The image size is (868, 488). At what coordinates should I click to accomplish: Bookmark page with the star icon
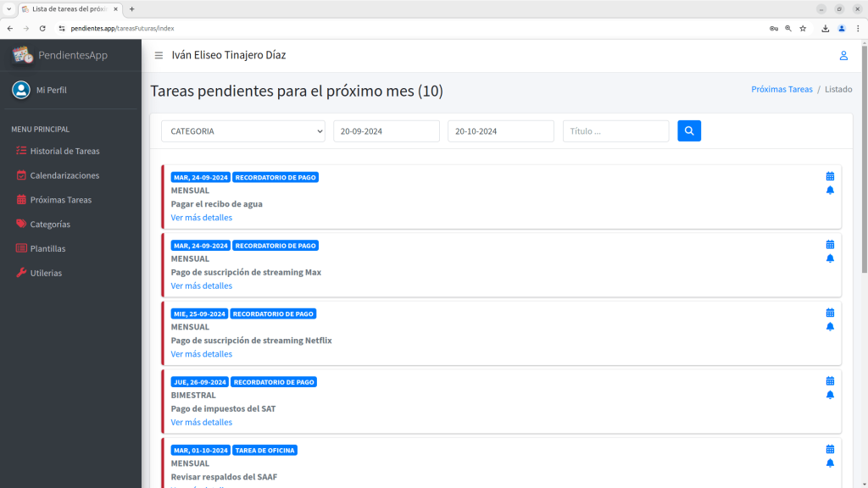[x=803, y=28]
